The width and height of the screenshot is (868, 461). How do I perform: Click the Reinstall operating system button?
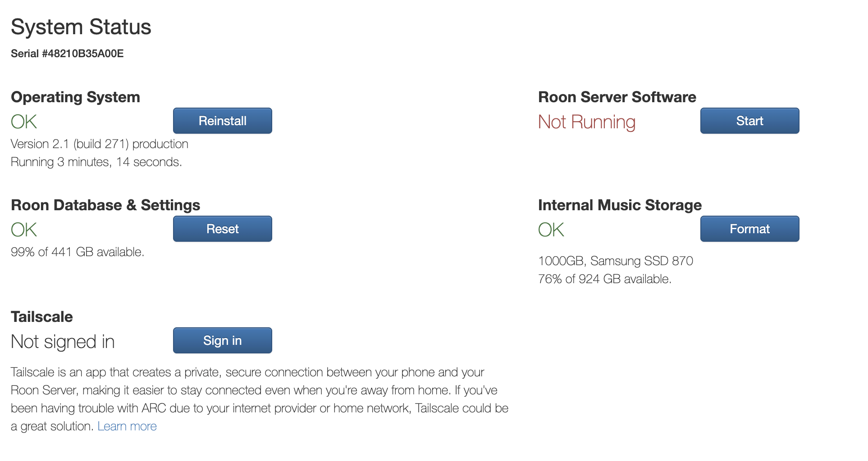click(222, 121)
